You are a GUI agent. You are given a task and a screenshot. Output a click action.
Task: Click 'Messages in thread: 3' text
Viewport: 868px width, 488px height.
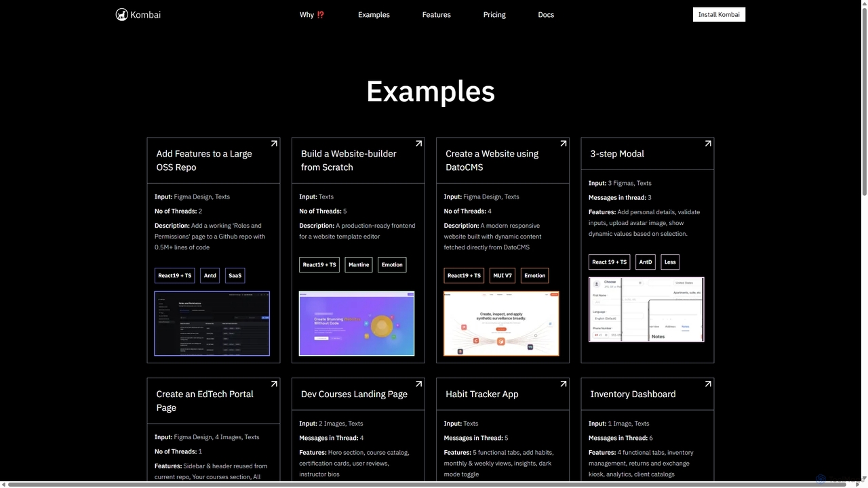pos(620,198)
